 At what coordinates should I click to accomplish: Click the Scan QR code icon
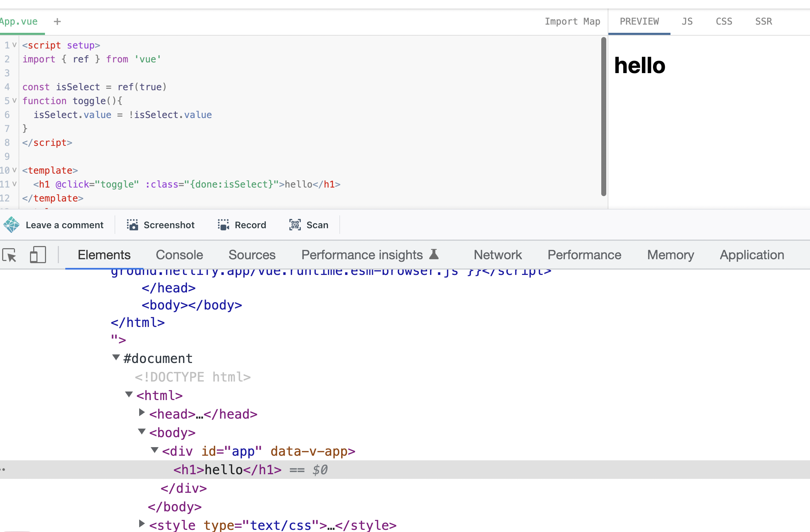(295, 225)
